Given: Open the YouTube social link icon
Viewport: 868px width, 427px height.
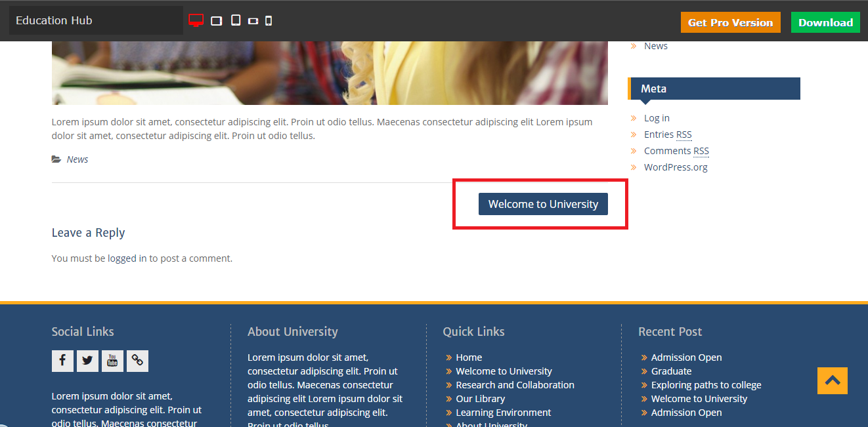Looking at the screenshot, I should [112, 361].
